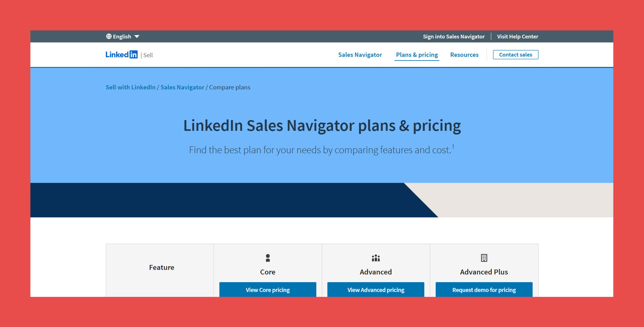Click the globe language icon
This screenshot has width=644, height=327.
(109, 36)
